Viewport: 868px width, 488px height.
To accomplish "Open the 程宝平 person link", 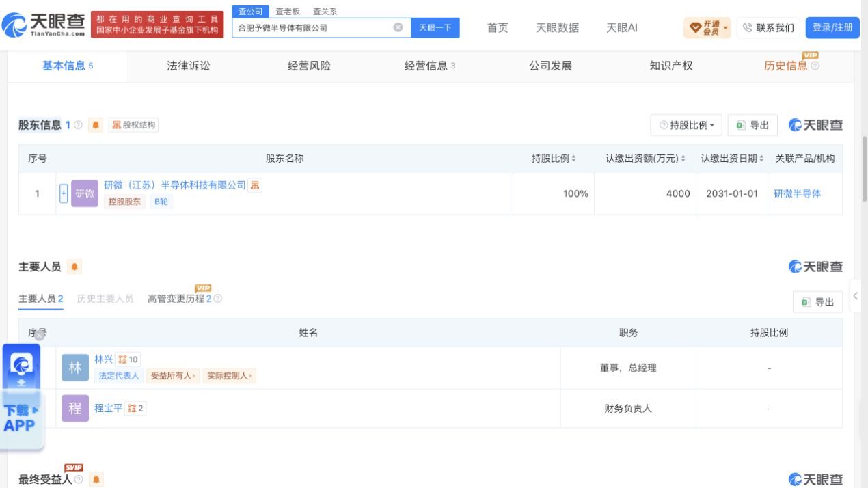I will click(108, 408).
